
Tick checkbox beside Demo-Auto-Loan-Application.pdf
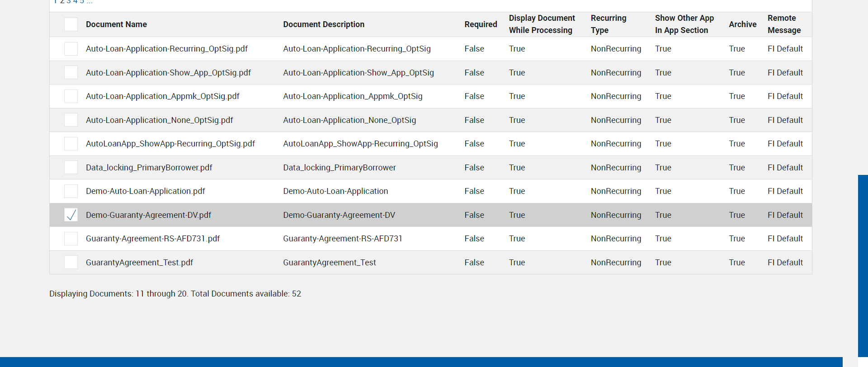(x=71, y=191)
